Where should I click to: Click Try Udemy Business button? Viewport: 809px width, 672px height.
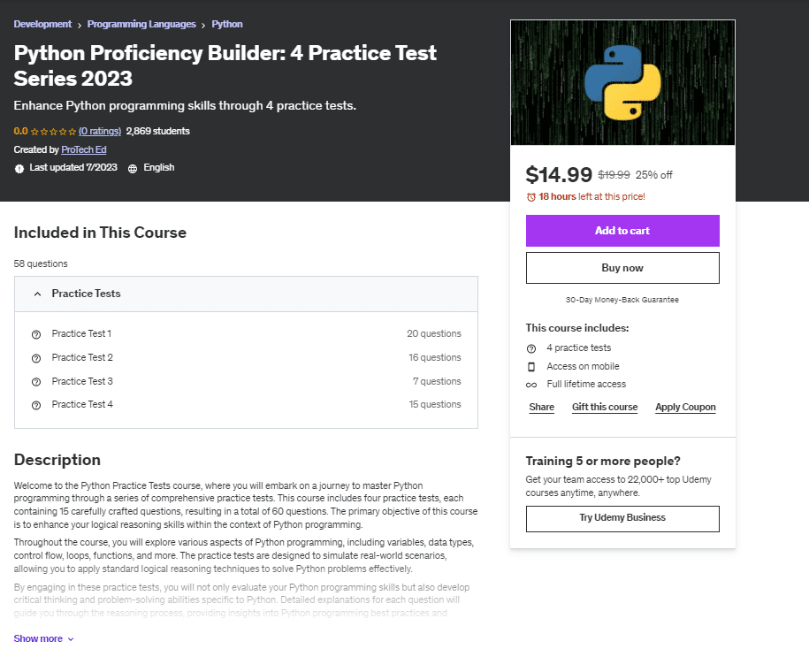pos(622,518)
